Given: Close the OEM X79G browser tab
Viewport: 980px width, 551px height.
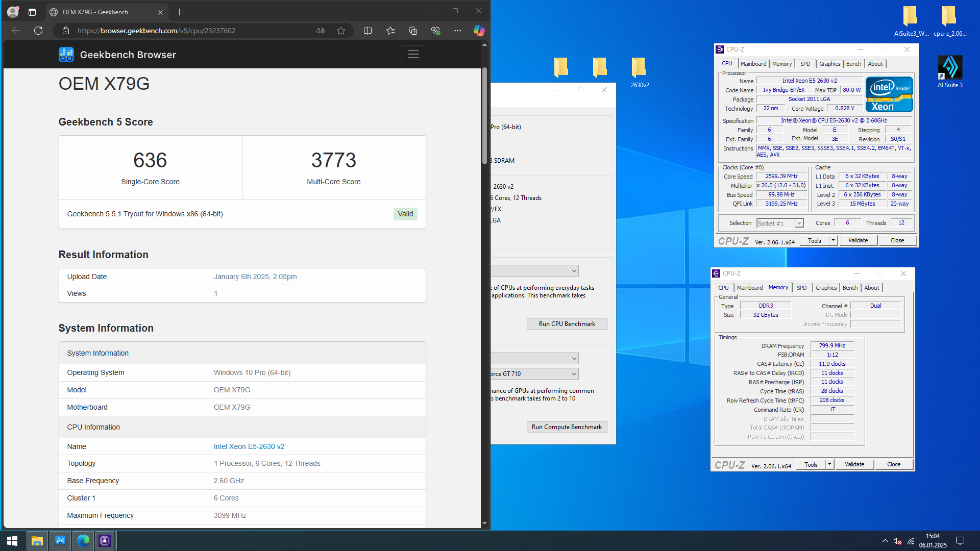Looking at the screenshot, I should point(160,12).
